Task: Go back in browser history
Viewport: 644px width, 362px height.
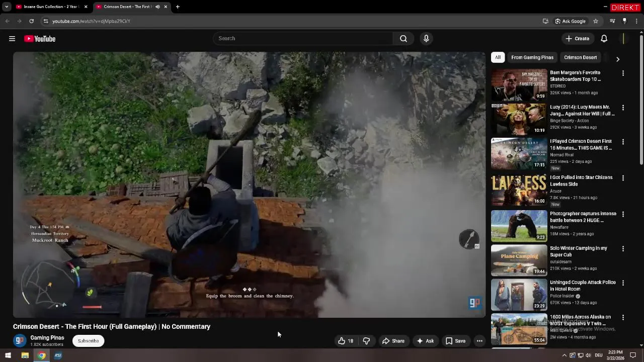Action: click(x=7, y=21)
